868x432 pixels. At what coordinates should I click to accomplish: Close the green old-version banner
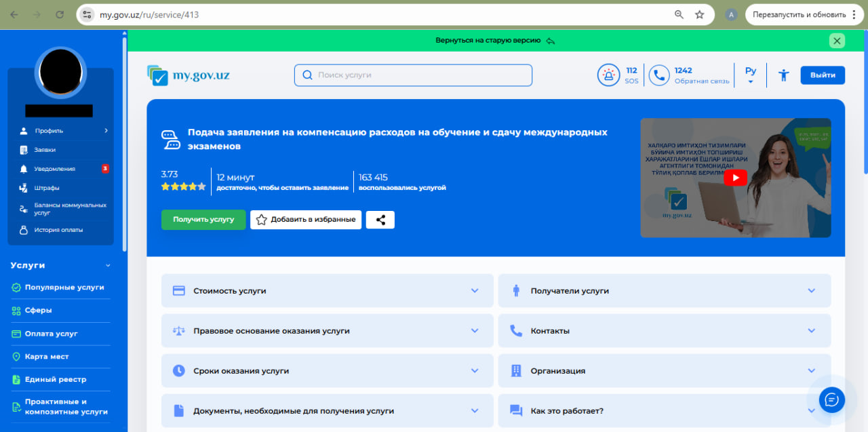837,41
